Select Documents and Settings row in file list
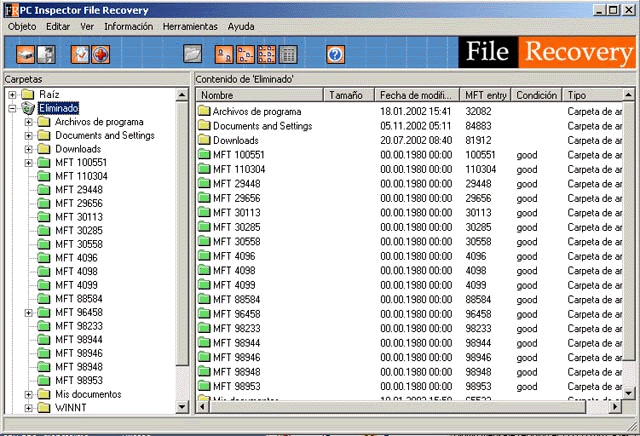 pos(409,126)
